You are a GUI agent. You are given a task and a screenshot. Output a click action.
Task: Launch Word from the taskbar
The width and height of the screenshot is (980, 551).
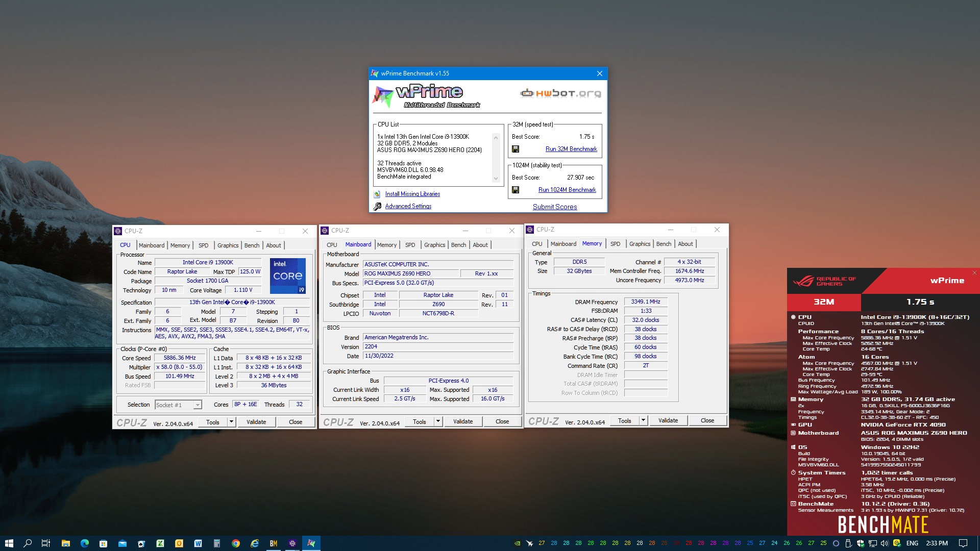198,543
